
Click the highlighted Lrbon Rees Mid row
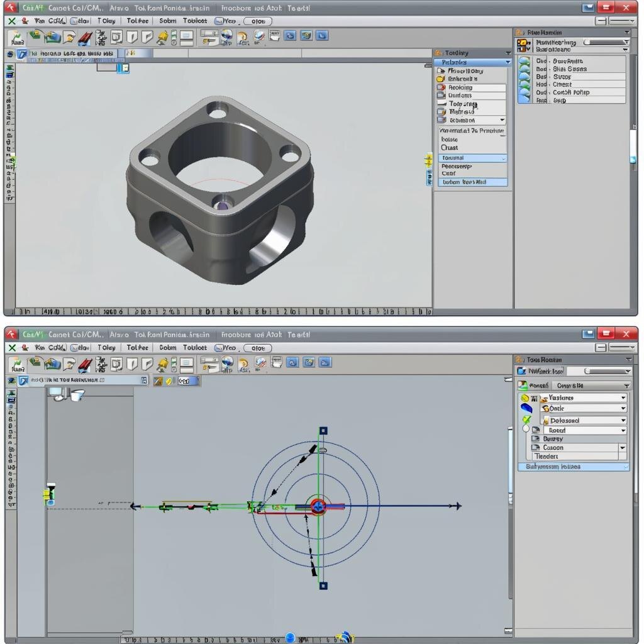pos(472,182)
